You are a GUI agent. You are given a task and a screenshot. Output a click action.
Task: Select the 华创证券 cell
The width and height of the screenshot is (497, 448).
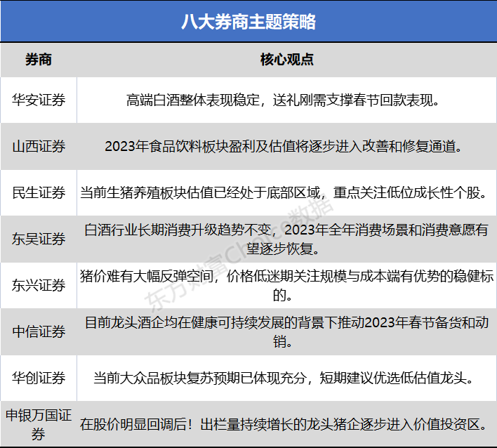pos(39,378)
